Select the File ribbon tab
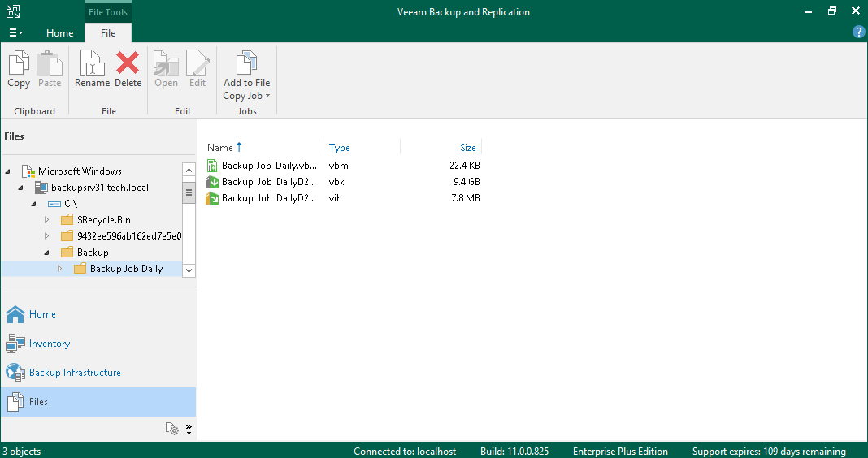Viewport: 868px width, 458px height. click(108, 33)
